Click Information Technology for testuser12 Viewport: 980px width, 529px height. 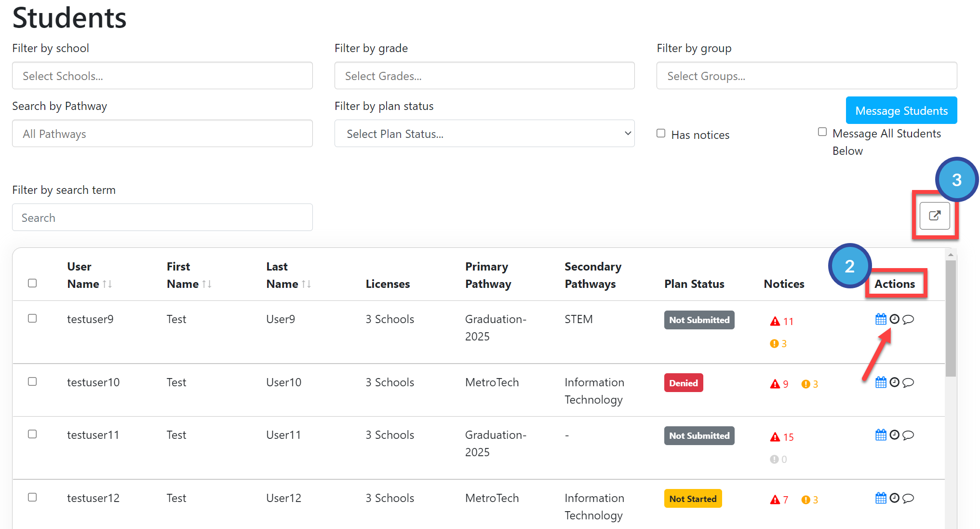(x=594, y=507)
